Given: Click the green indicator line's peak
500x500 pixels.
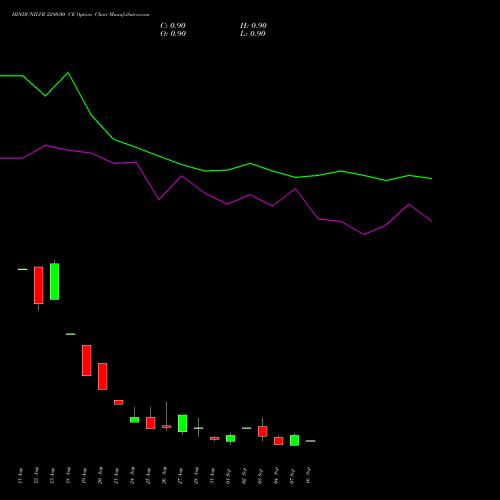Looking at the screenshot, I should [x=68, y=73].
